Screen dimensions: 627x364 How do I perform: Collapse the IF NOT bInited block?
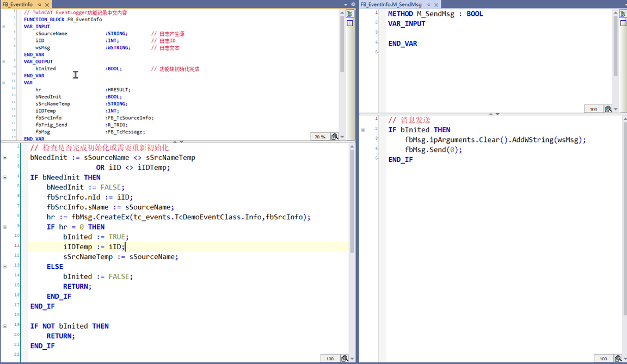point(4,326)
